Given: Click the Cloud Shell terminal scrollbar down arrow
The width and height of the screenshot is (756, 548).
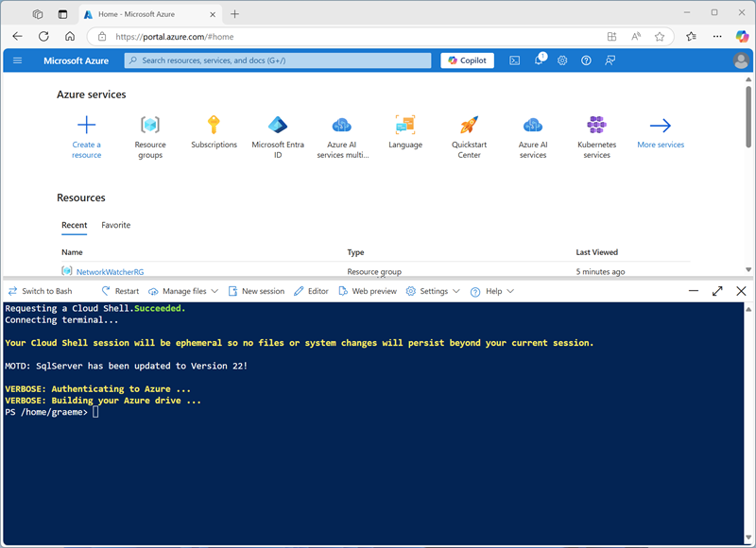Looking at the screenshot, I should click(x=748, y=537).
